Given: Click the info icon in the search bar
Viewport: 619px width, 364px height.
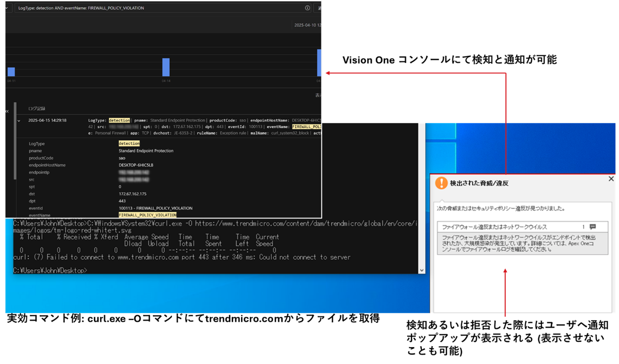Looking at the screenshot, I should coord(307,8).
